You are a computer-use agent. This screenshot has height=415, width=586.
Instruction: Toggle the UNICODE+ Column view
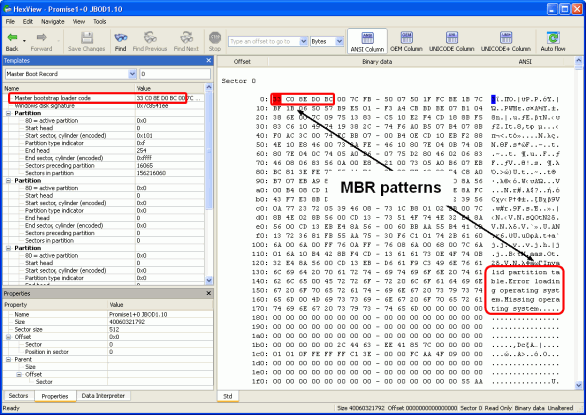coord(506,41)
